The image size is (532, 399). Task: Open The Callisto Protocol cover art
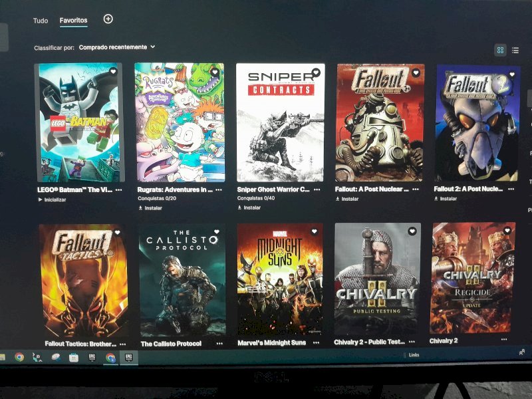(182, 280)
